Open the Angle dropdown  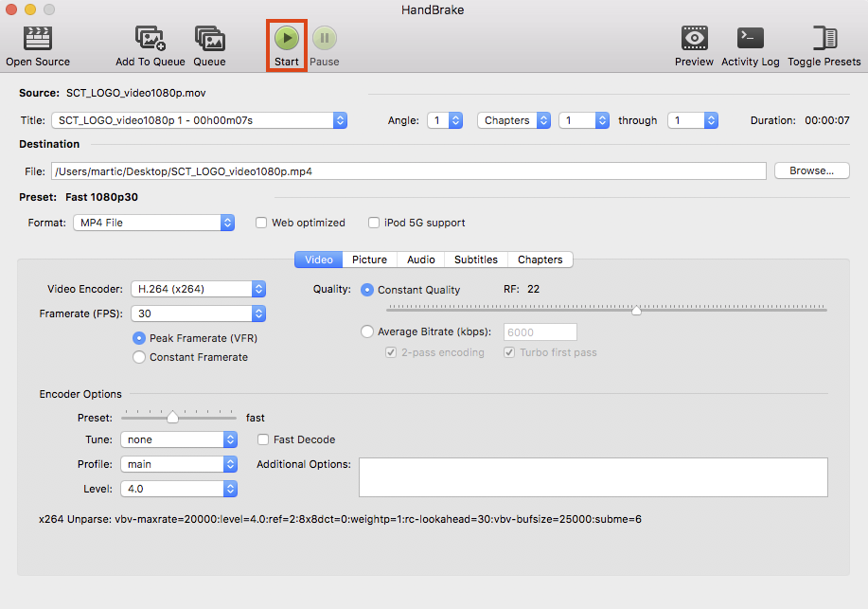pyautogui.click(x=445, y=120)
